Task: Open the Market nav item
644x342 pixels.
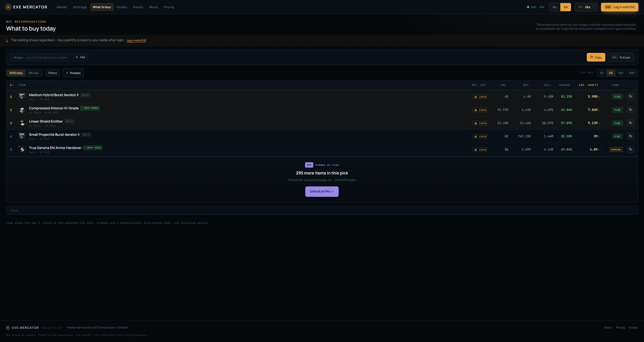Action: coord(62,7)
